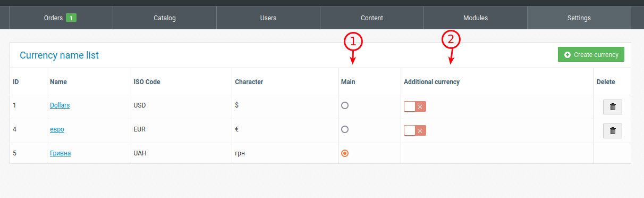Open the Dollars currency link
Viewport: 644px width, 198px height.
pyautogui.click(x=60, y=105)
